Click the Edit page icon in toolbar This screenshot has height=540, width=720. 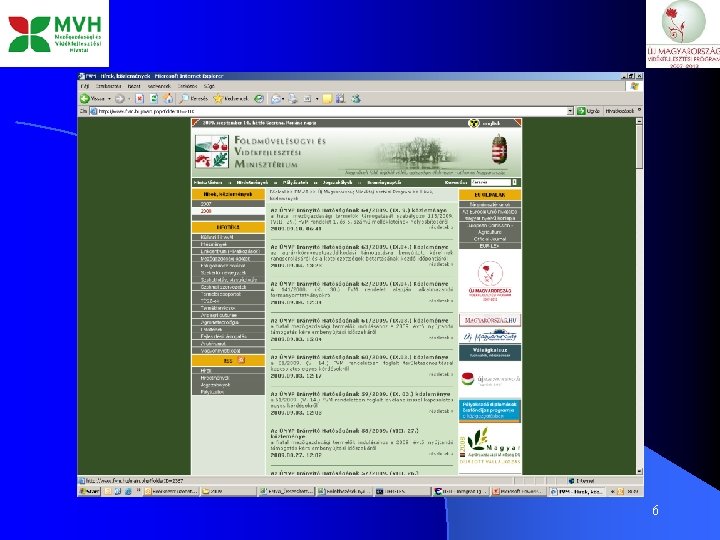308,98
